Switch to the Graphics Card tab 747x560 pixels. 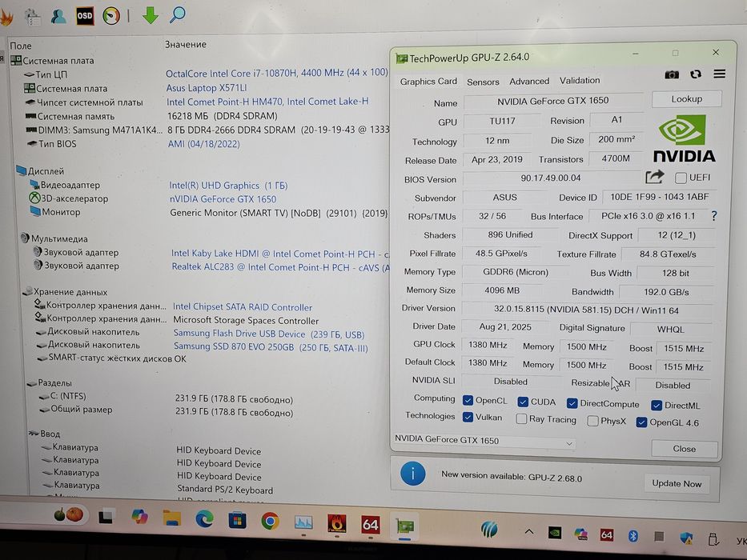[428, 82]
